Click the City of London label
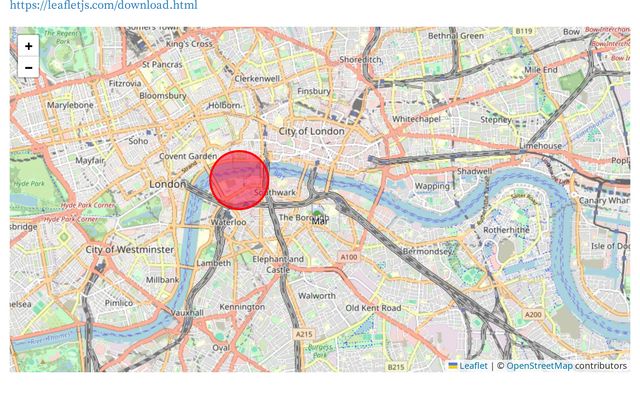The image size is (640, 400). (x=311, y=131)
